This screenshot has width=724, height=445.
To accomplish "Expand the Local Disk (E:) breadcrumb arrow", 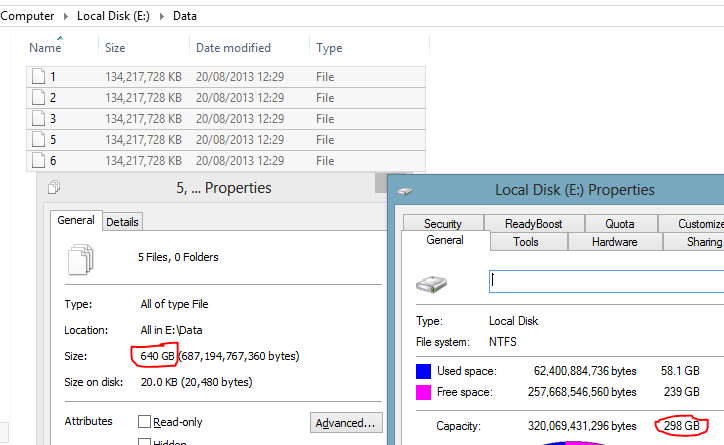I will (162, 17).
